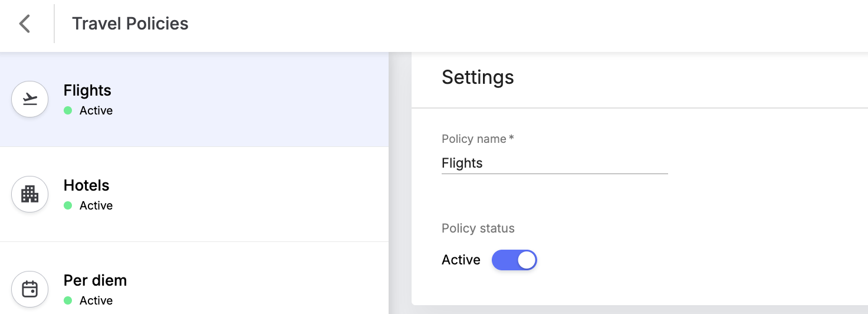Viewport: 868px width, 314px height.
Task: Click the Per diem calendar icon
Action: (30, 289)
